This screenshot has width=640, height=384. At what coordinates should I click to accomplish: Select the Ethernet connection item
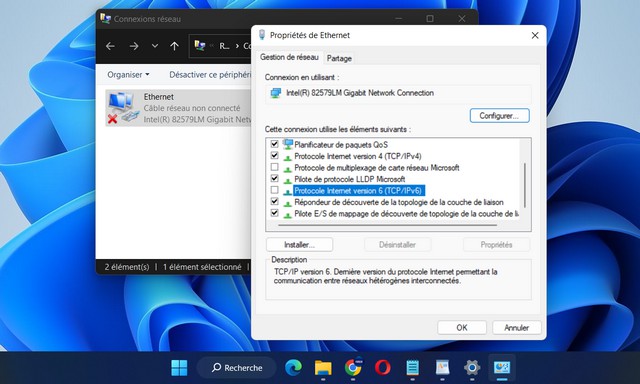178,108
